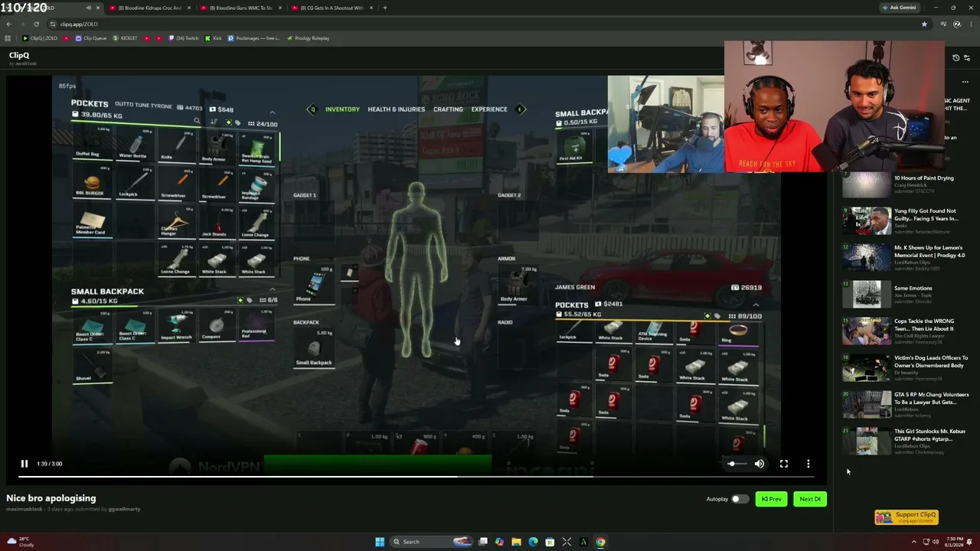Open the video player's three-dot options menu
Image resolution: width=980 pixels, height=551 pixels.
pos(808,464)
